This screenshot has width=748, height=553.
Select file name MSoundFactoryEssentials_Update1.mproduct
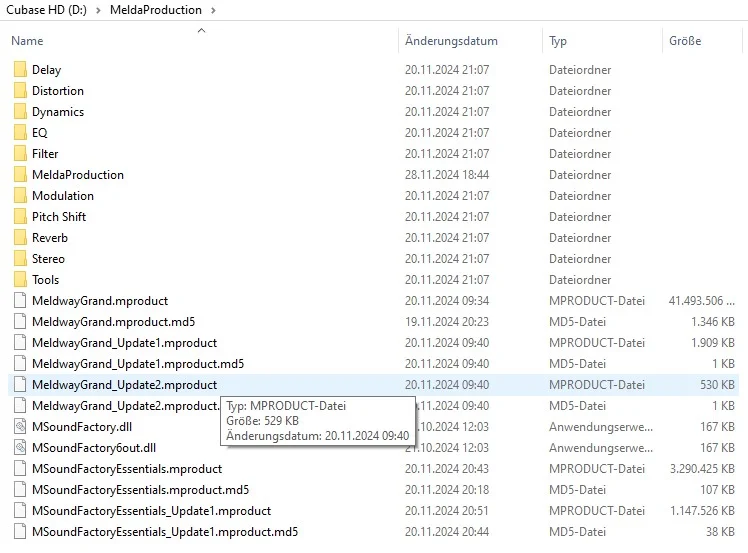(152, 511)
